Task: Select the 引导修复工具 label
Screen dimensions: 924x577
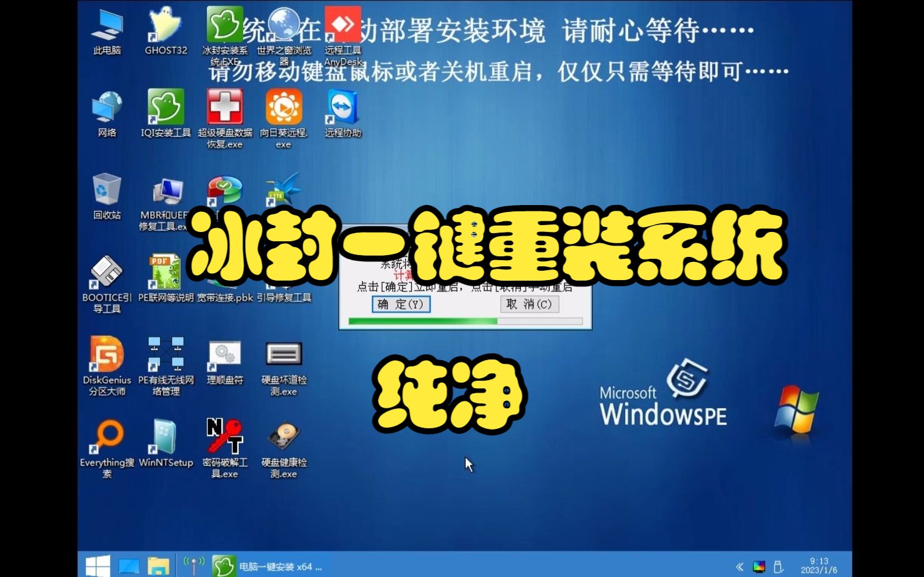Action: pyautogui.click(x=284, y=298)
